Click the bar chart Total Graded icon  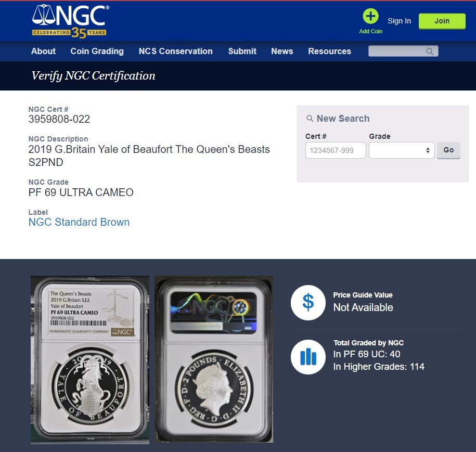point(308,357)
